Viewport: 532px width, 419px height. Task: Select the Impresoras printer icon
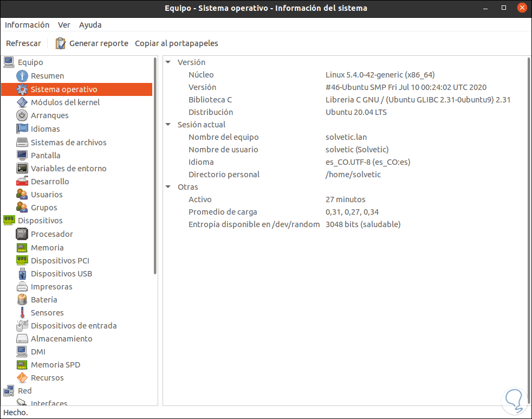click(x=22, y=287)
